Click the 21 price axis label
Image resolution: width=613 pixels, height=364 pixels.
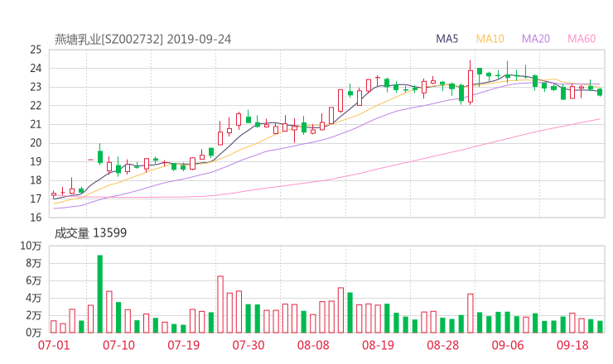coord(36,124)
